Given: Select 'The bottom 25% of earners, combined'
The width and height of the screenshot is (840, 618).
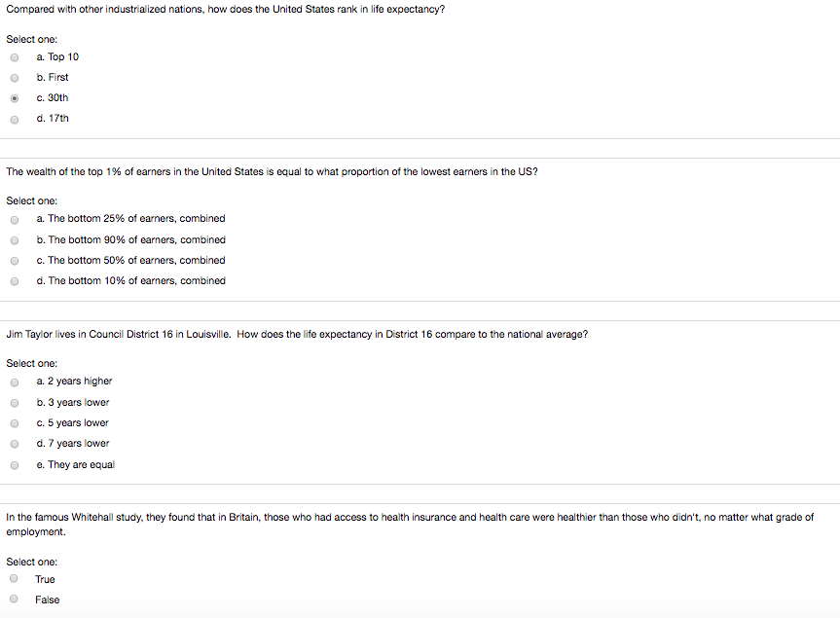Looking at the screenshot, I should pyautogui.click(x=15, y=219).
